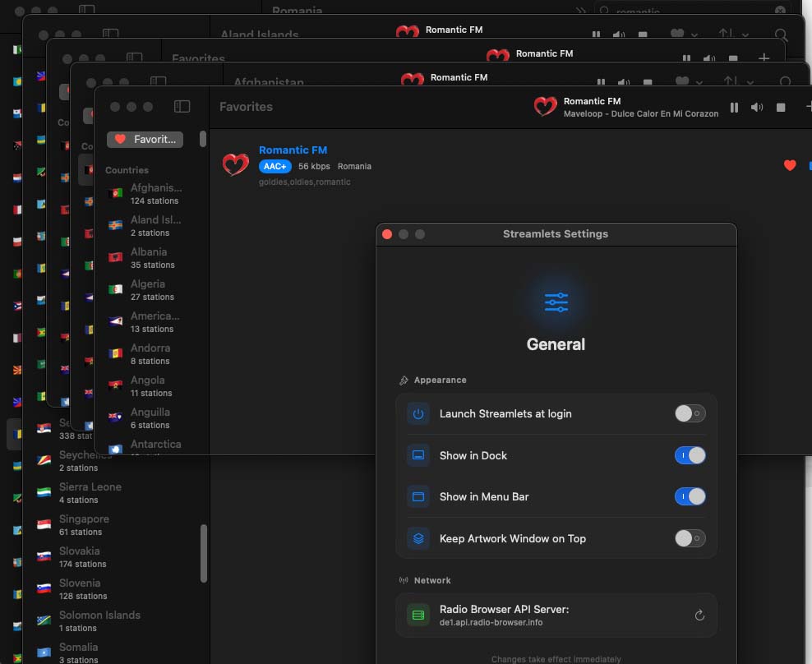This screenshot has width=812, height=664.
Task: Select Angola with 11 stations
Action: [150, 386]
